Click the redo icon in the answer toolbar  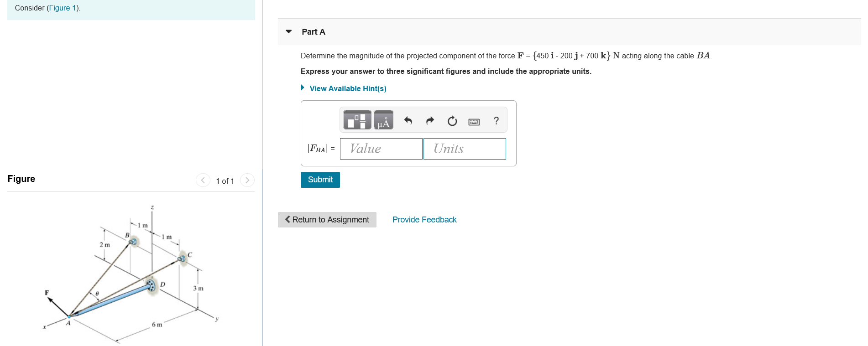point(429,120)
